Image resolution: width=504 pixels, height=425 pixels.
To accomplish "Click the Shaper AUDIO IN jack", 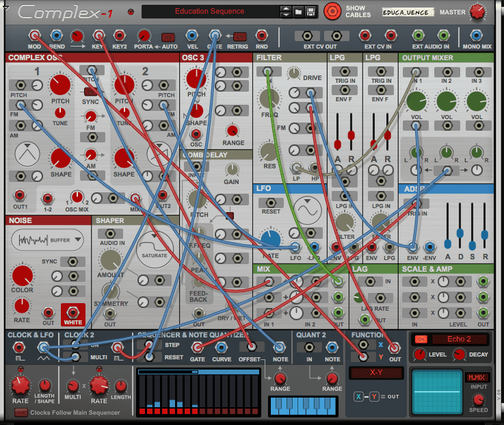I will [x=110, y=233].
